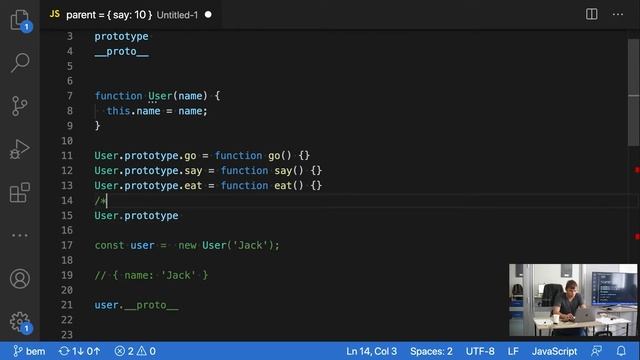The image size is (640, 360).
Task: Click line number 14 in gutter
Action: tap(67, 200)
